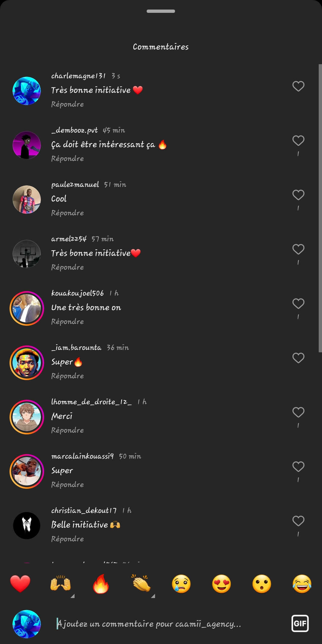Open lhomme_de_droite_12_ profile via username
Image resolution: width=322 pixels, height=644 pixels.
(91, 402)
